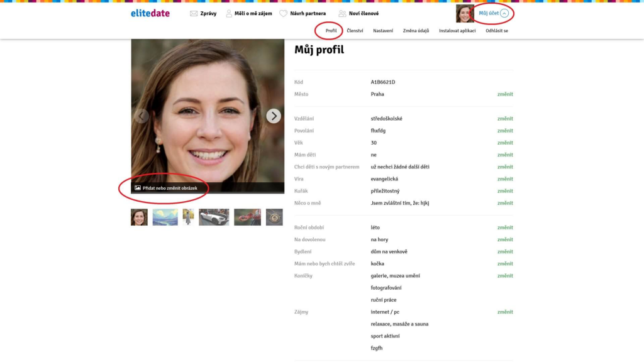Open Návrh partnera page
The width and height of the screenshot is (644, 362).
pos(308,14)
